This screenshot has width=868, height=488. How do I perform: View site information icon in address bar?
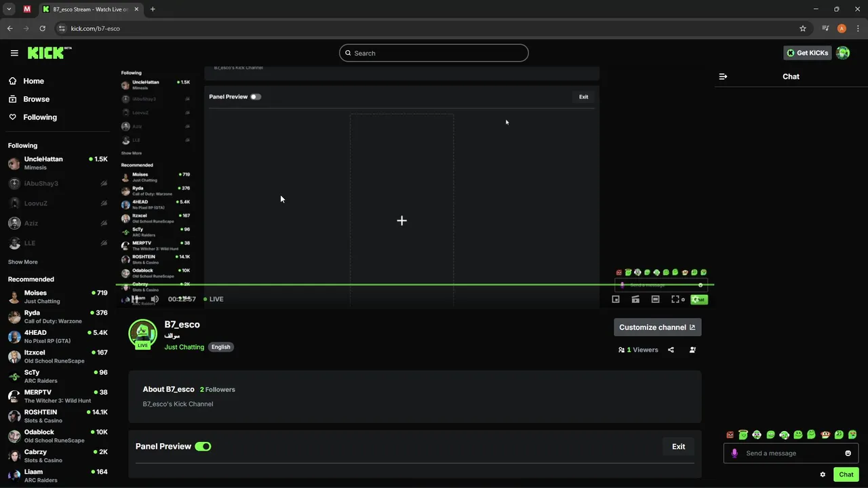tap(62, 28)
